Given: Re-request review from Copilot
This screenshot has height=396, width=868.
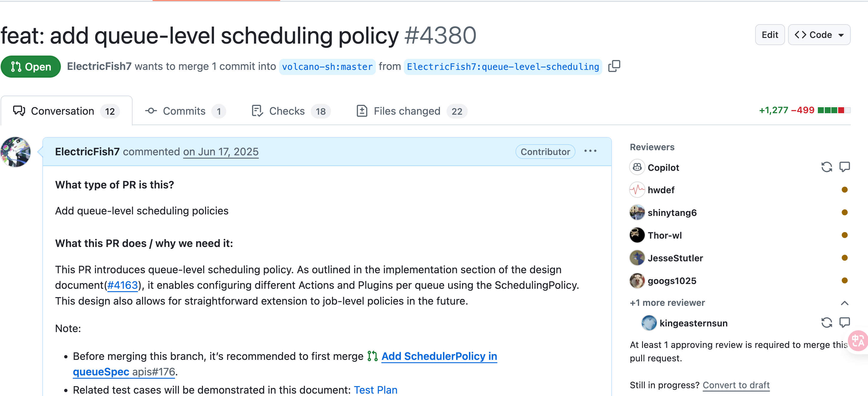Looking at the screenshot, I should [826, 167].
